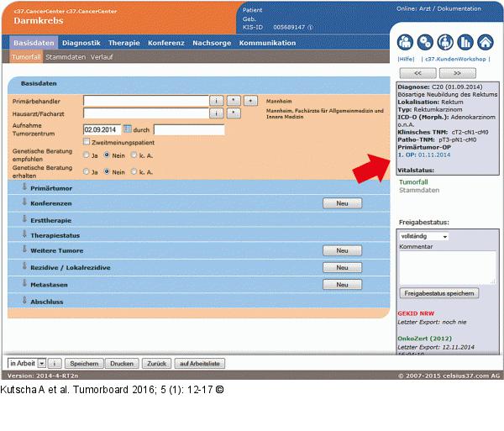Expand the Konferenzen section
The height and width of the screenshot is (431, 504).
[x=24, y=202]
